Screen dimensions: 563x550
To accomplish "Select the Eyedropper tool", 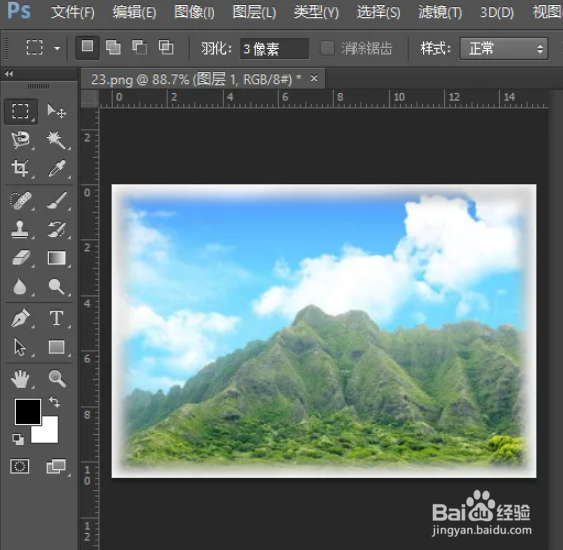I will tap(57, 168).
